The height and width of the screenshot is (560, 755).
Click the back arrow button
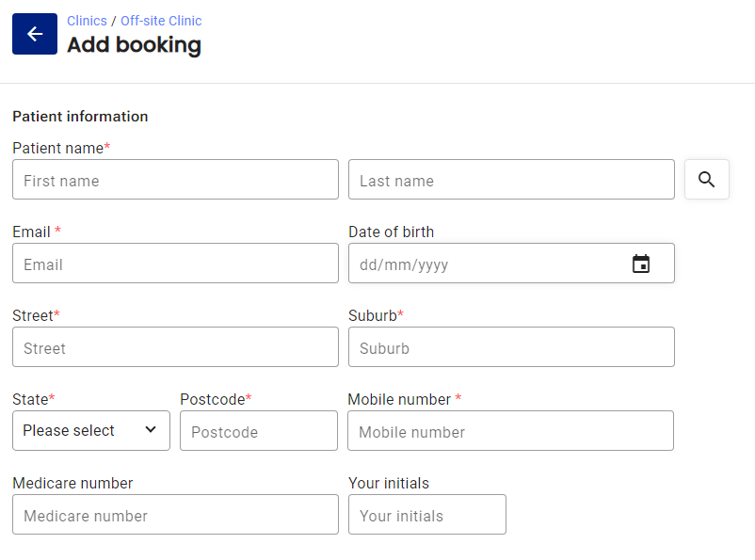coord(35,34)
